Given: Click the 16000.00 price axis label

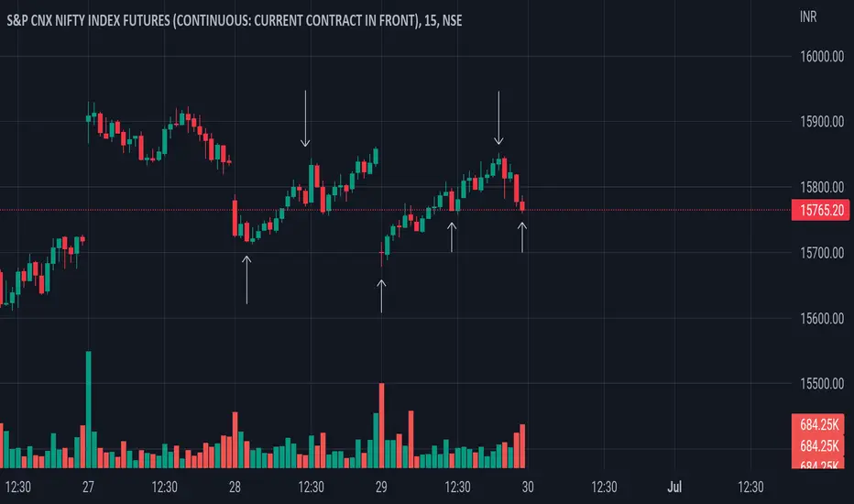Looking at the screenshot, I should click(x=822, y=56).
